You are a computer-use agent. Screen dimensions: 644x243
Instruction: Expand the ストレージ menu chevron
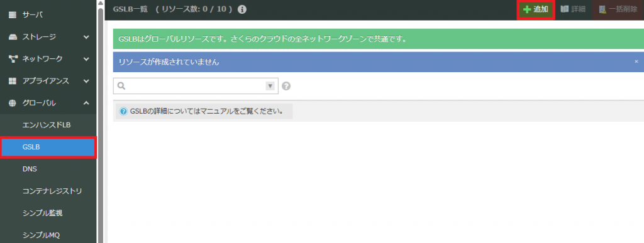86,37
